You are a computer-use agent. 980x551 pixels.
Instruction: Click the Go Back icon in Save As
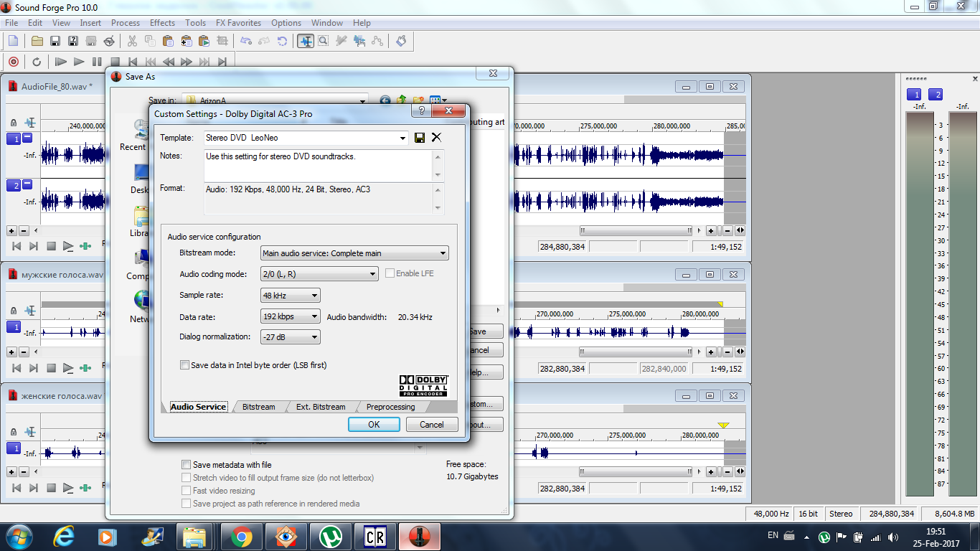pyautogui.click(x=385, y=100)
